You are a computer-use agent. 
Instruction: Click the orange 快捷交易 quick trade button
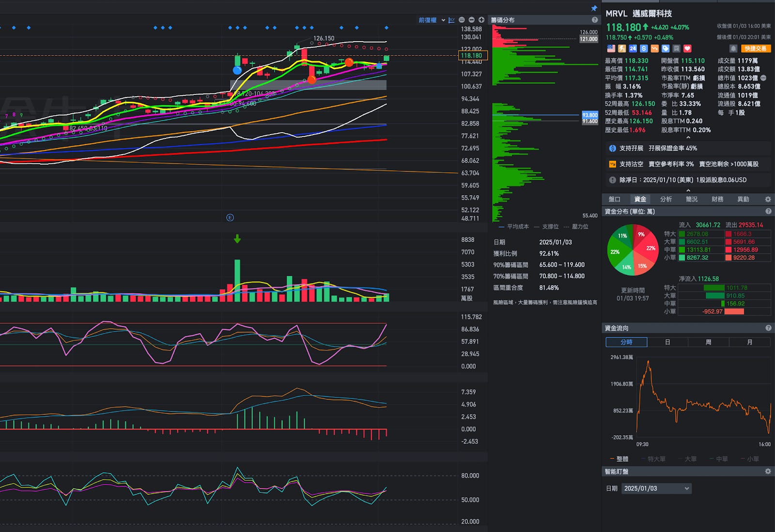click(756, 48)
